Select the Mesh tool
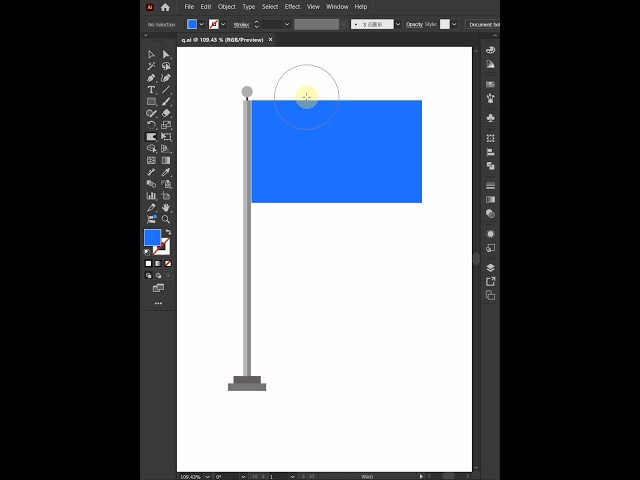This screenshot has height=480, width=640. 151,160
